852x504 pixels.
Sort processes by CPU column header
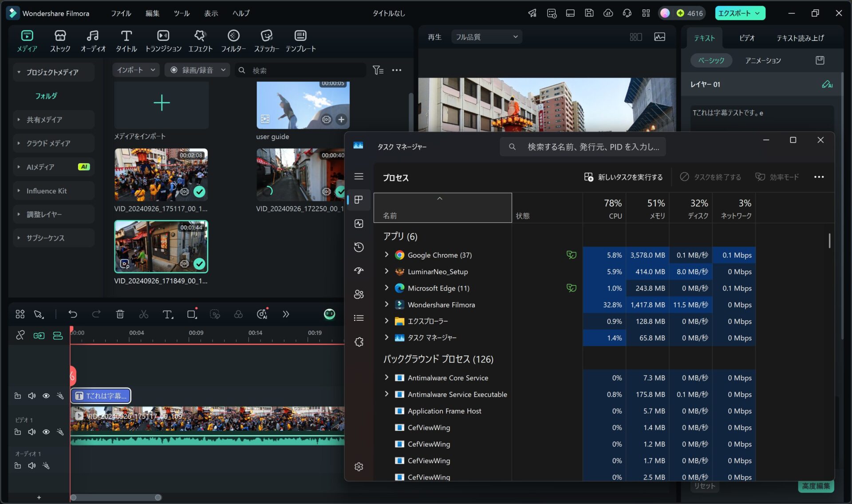[604, 209]
